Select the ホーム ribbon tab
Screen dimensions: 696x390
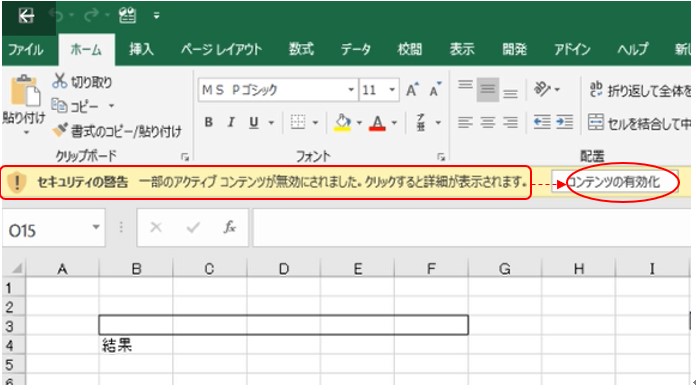pyautogui.click(x=86, y=49)
